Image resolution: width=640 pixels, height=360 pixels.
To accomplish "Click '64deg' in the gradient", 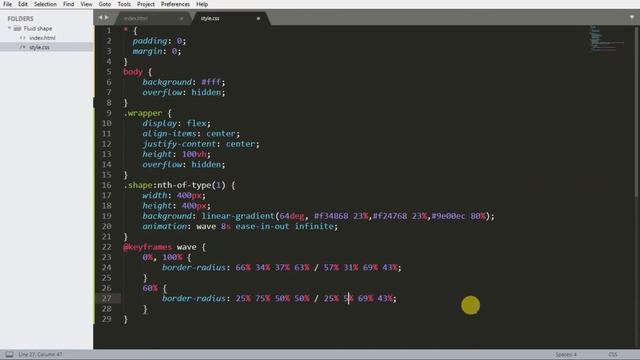I will tap(292, 216).
